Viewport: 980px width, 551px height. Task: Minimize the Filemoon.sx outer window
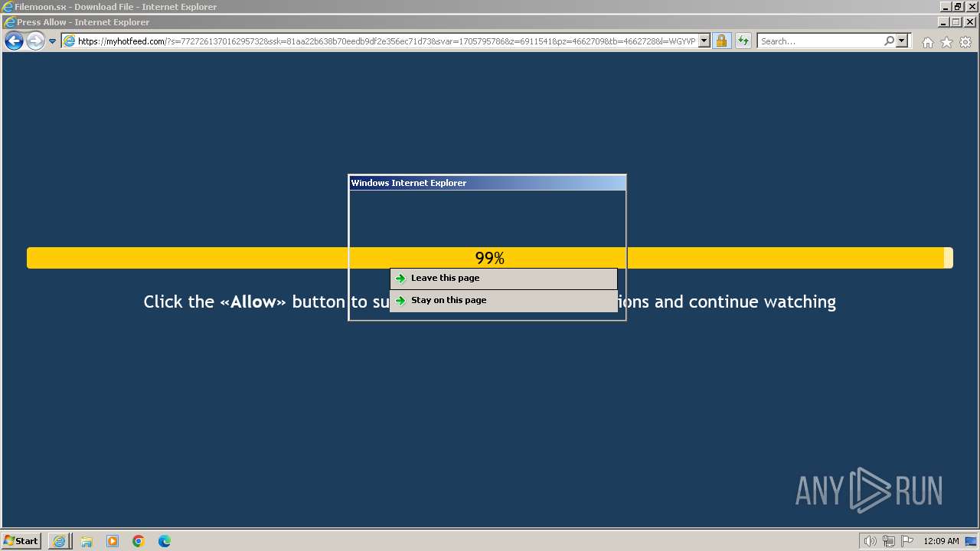coord(945,7)
